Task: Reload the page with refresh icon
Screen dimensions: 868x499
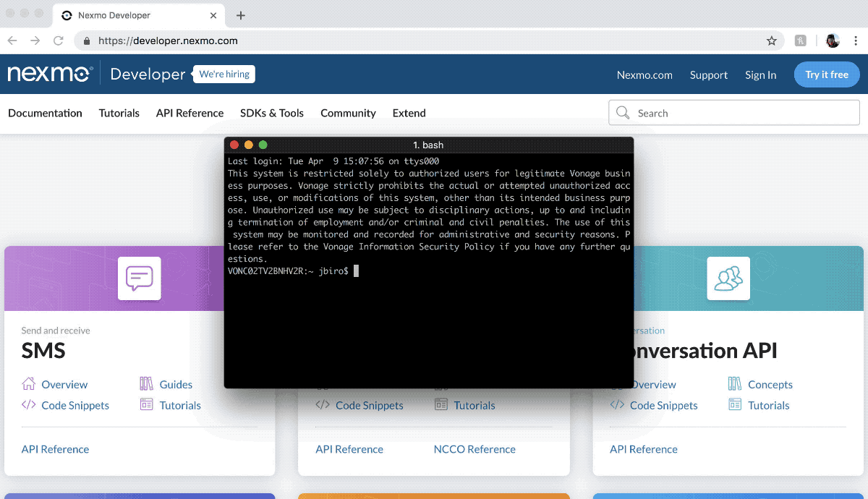Action: [58, 40]
